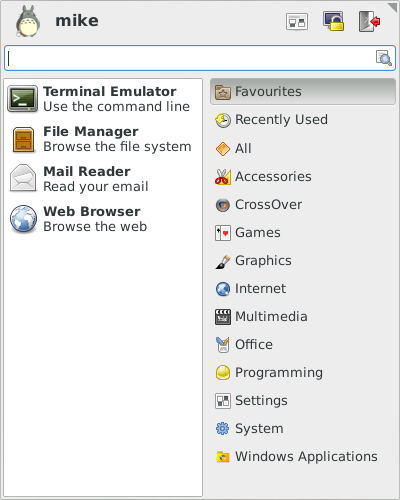The image size is (400, 500).
Task: Show Recently Used applications
Action: coord(303,120)
